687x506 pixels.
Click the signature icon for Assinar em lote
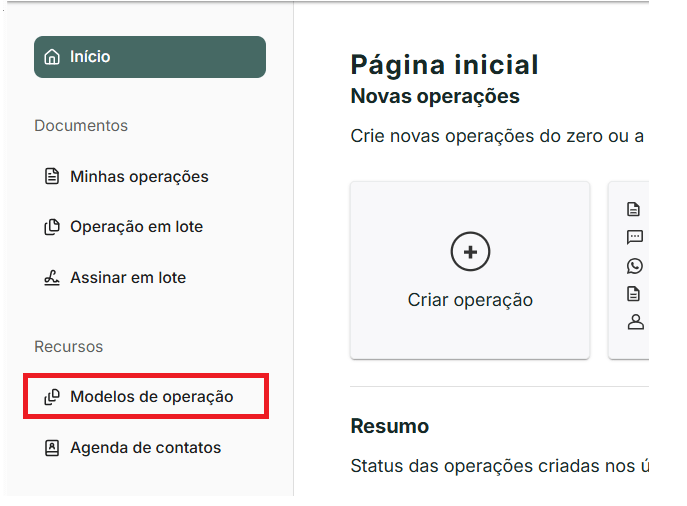tap(53, 278)
